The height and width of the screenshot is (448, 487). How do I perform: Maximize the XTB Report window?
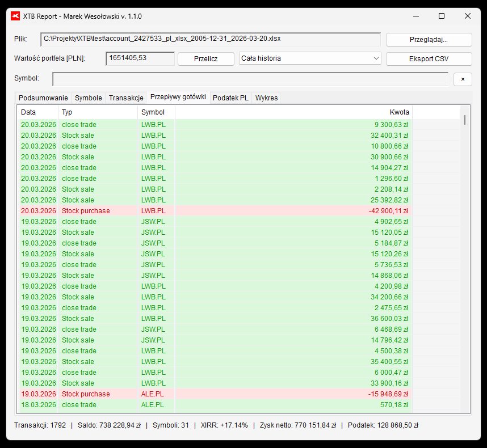pos(442,16)
